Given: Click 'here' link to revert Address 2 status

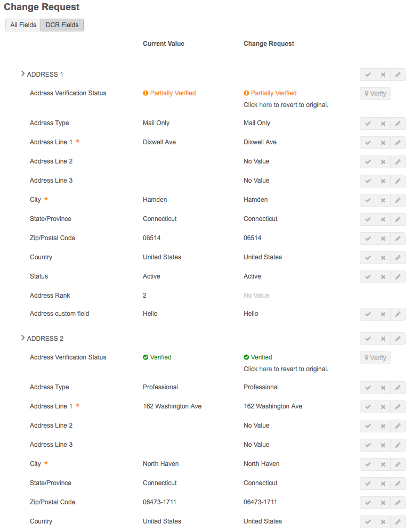Looking at the screenshot, I should (265, 369).
